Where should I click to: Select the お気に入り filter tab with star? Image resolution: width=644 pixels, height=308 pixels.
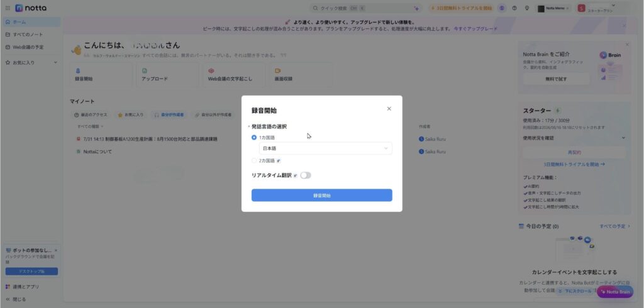click(131, 115)
